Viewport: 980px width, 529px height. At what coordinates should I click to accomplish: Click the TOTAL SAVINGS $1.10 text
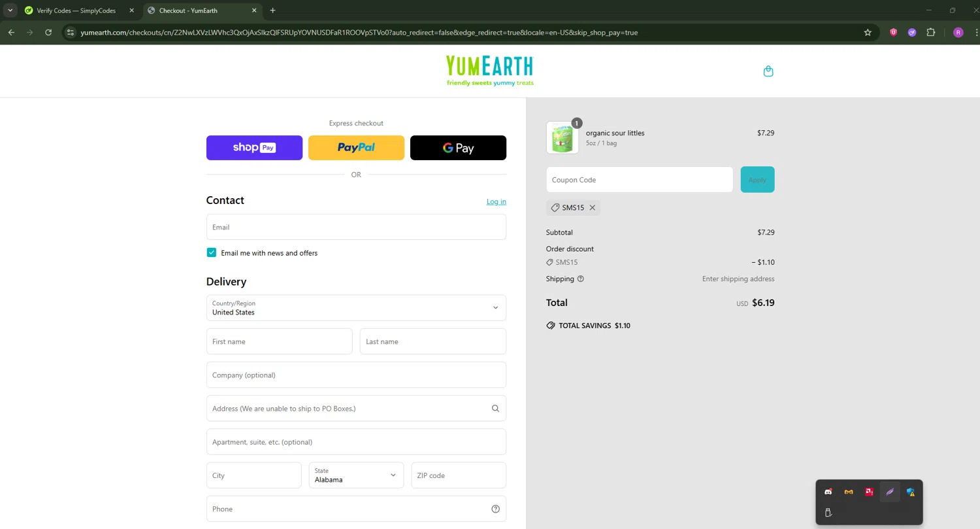[x=595, y=326]
